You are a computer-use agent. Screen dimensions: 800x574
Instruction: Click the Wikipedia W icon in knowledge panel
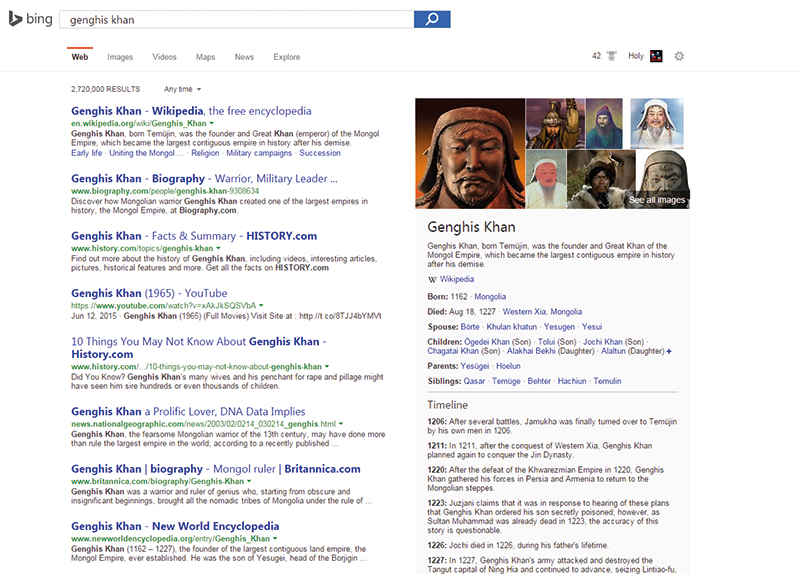[432, 280]
